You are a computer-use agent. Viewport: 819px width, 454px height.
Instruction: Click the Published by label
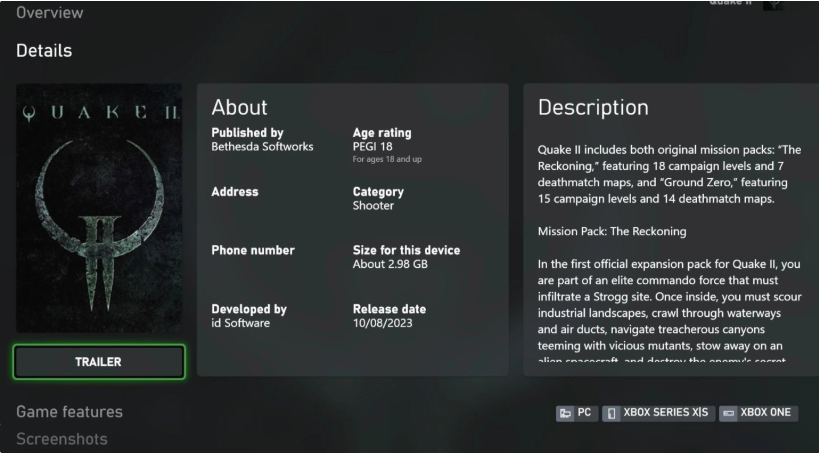247,133
